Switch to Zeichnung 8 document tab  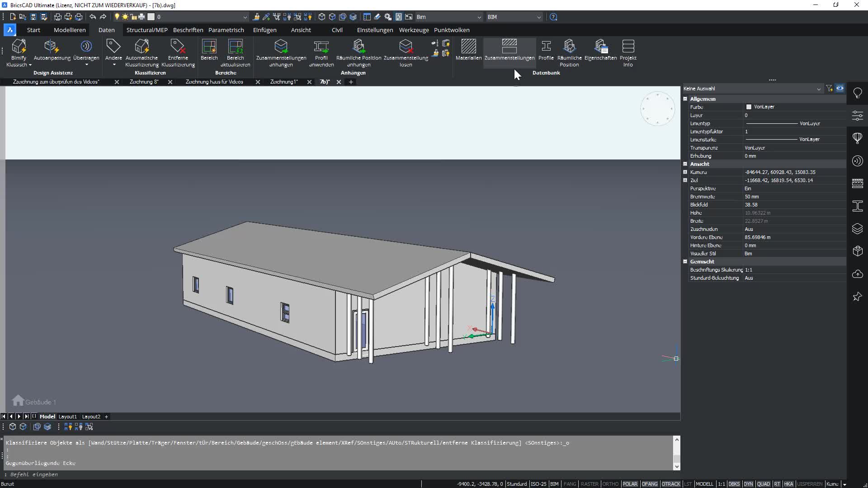tap(144, 82)
